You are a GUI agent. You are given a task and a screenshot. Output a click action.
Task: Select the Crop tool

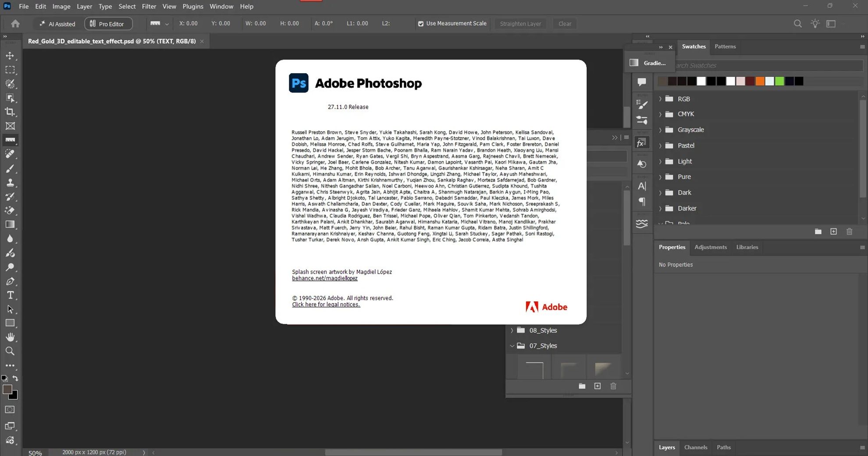coord(10,112)
